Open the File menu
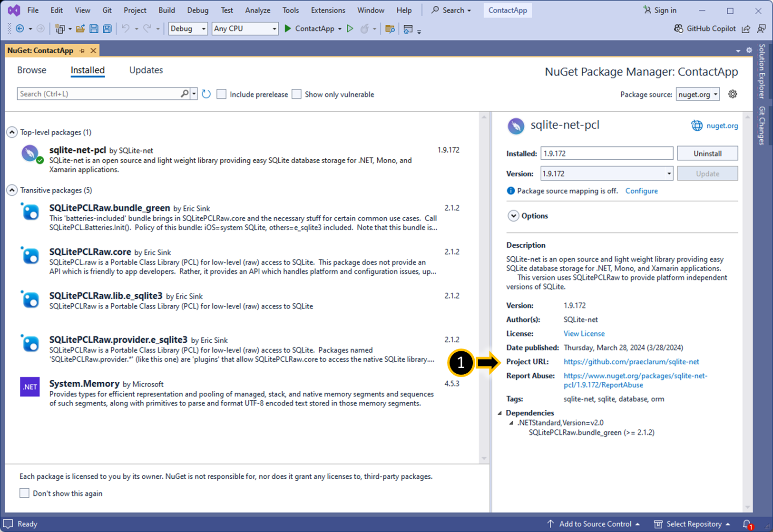Viewport: 773px width, 532px height. [x=33, y=10]
